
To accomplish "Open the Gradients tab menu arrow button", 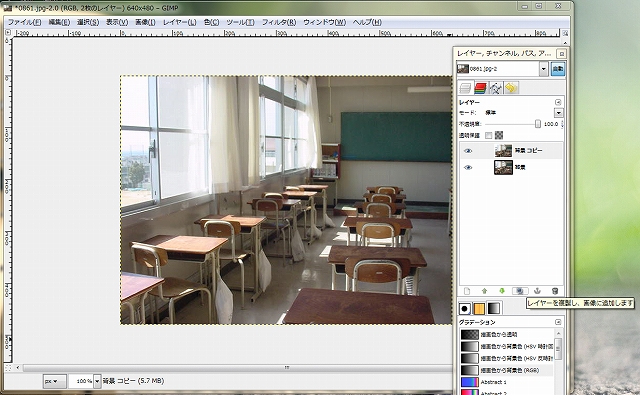I will 558,322.
